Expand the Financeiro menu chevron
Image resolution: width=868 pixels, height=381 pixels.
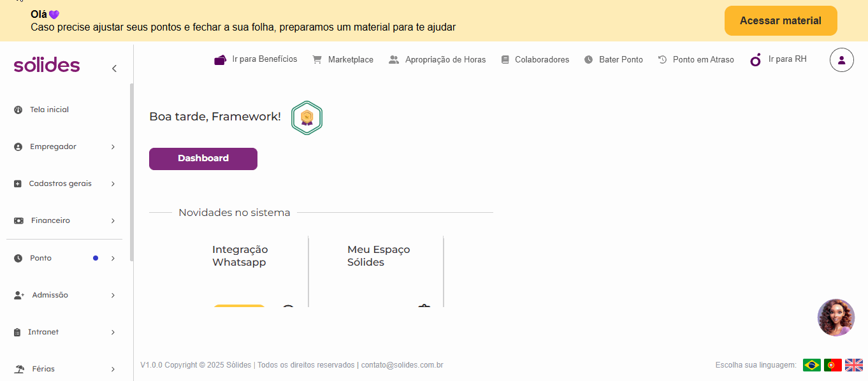pyautogui.click(x=113, y=221)
